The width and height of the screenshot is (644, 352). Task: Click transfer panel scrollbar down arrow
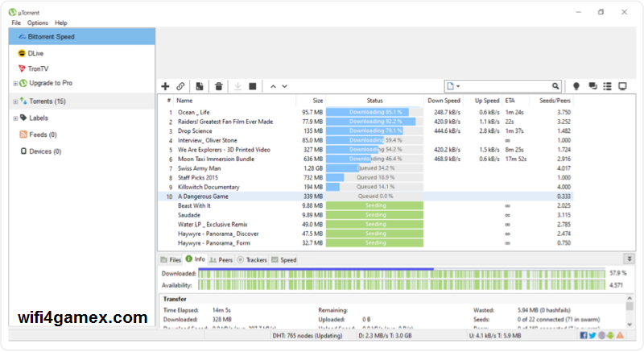click(x=630, y=324)
